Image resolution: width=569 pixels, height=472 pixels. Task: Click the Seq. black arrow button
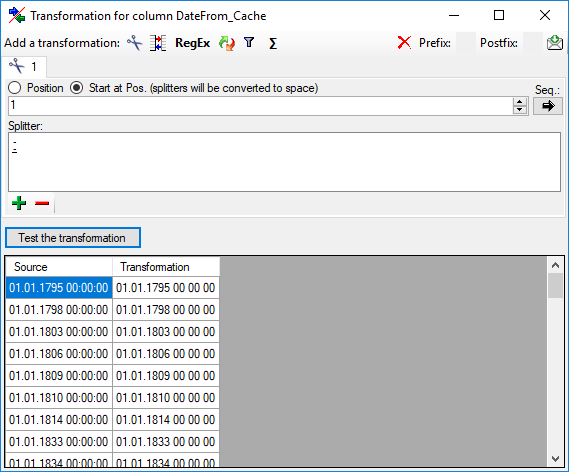pos(548,106)
